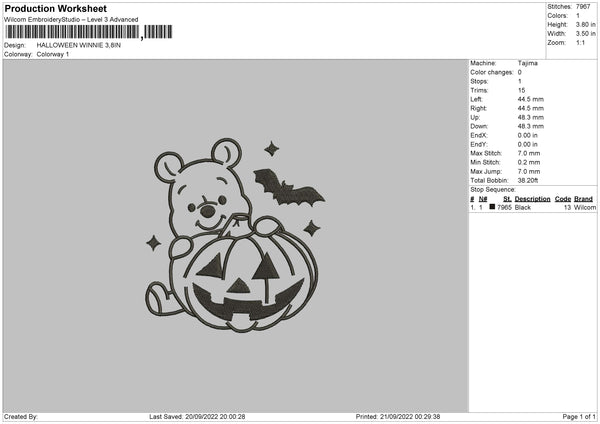Click the Production Worksheet title
Viewport: 600px width, 424px height.
coord(55,8)
